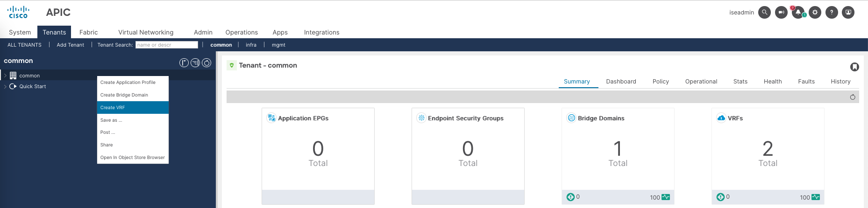Screen dimensions: 868x208
Task: Click the Add Tenant link
Action: [x=71, y=45]
